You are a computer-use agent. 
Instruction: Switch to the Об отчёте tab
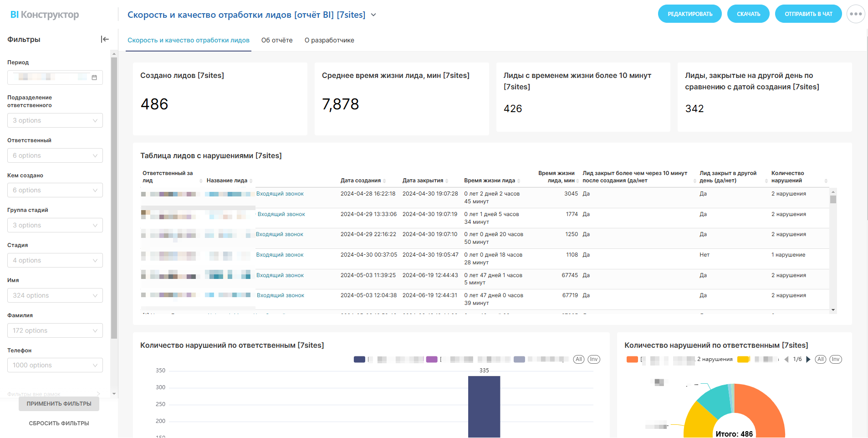point(277,40)
